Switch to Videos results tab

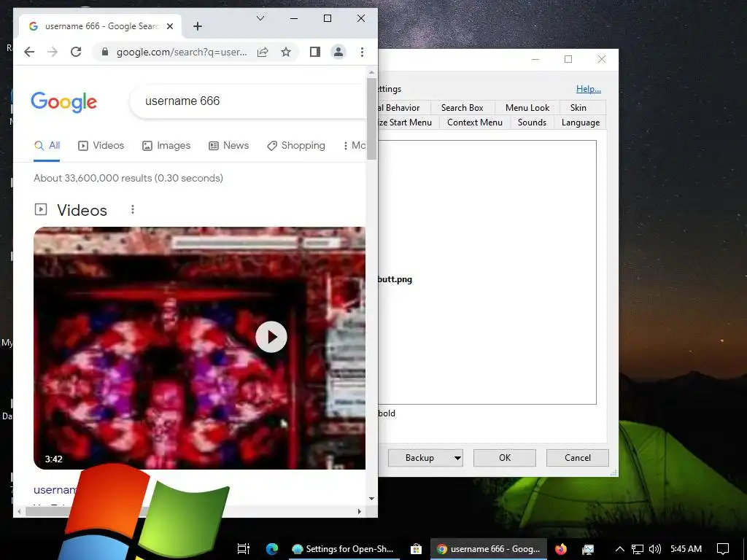(101, 146)
